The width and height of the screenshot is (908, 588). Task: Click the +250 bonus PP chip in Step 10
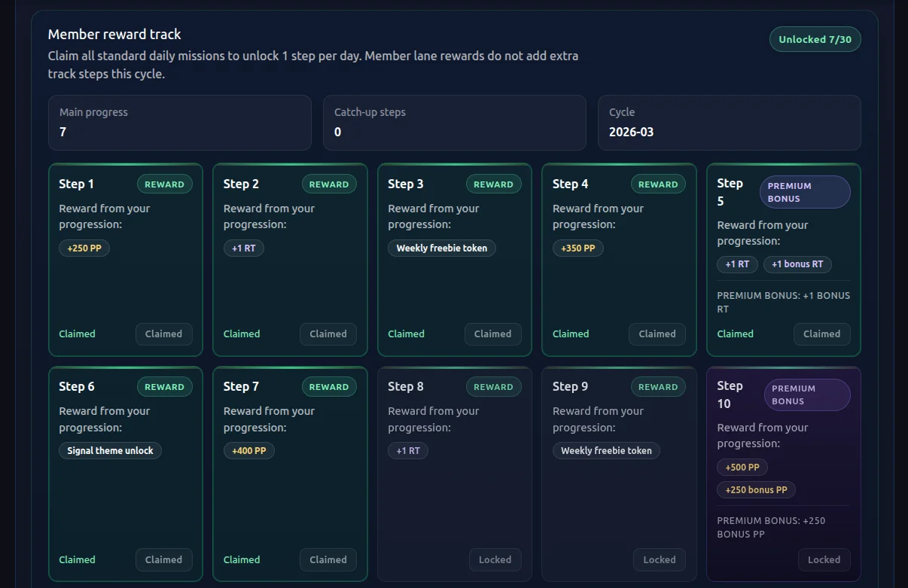tap(756, 490)
